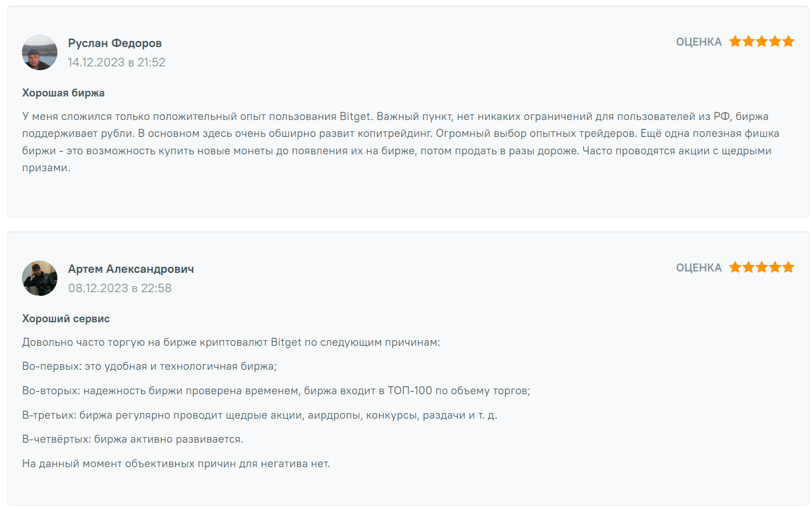Click the first star in Руслан's rating
Viewport: 812px width, 509px height.
pyautogui.click(x=735, y=42)
